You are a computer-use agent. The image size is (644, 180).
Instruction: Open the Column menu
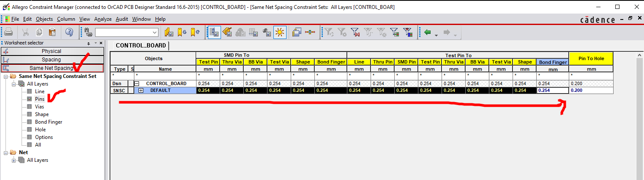click(66, 19)
